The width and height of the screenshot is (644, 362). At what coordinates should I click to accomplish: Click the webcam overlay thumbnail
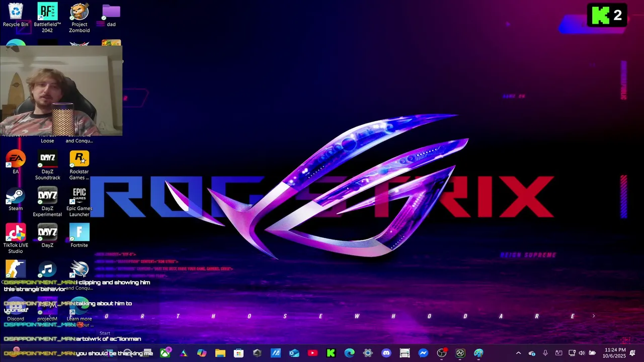61,90
